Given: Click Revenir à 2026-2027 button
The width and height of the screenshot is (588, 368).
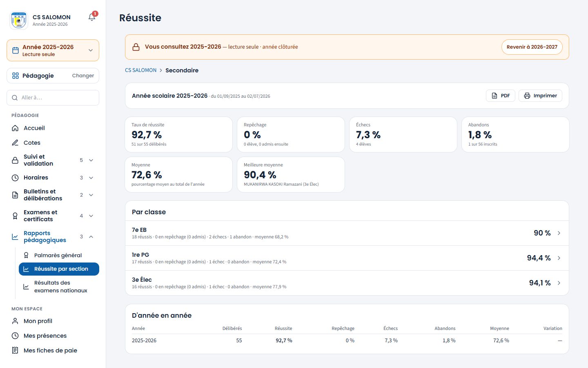Looking at the screenshot, I should [532, 47].
